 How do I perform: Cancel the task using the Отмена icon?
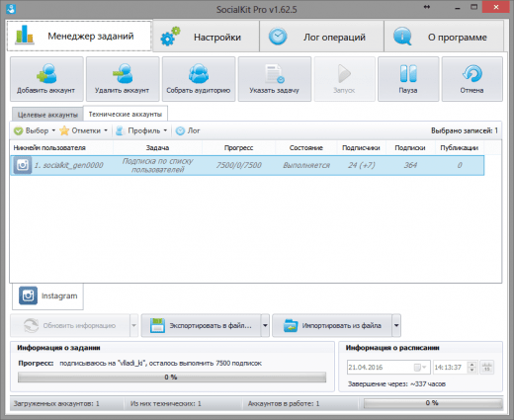472,79
